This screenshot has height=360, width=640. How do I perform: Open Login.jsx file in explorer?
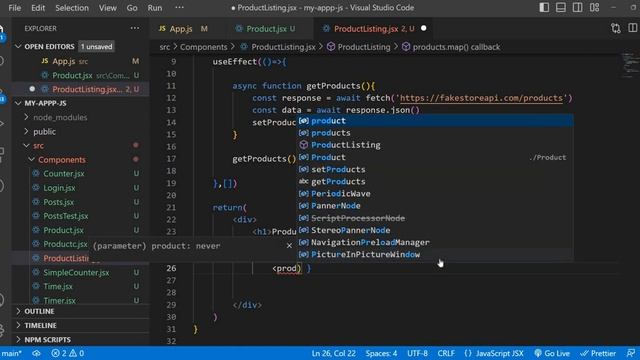[59, 188]
